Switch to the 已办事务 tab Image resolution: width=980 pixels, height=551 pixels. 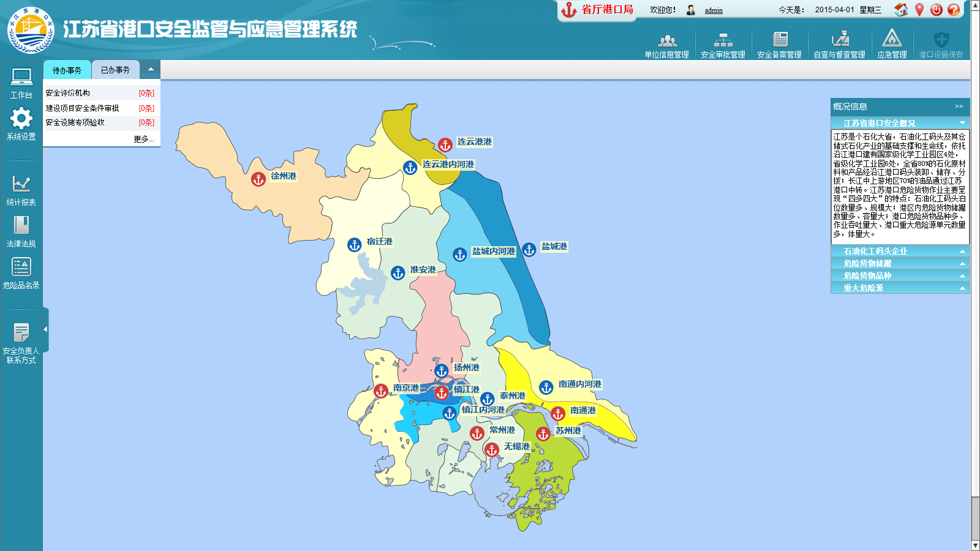coord(116,70)
